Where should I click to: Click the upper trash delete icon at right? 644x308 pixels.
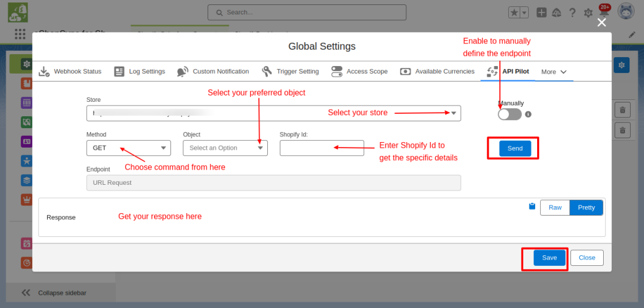[x=623, y=110]
